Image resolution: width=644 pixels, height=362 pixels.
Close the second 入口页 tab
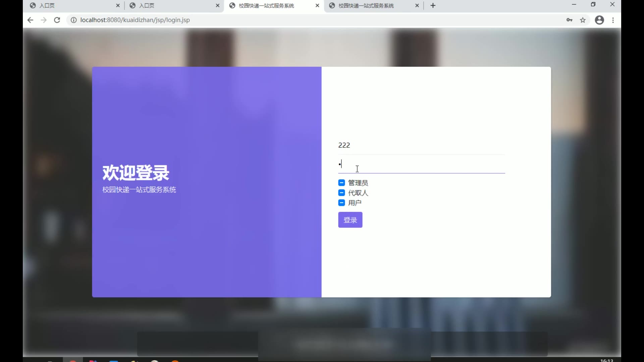click(x=218, y=5)
